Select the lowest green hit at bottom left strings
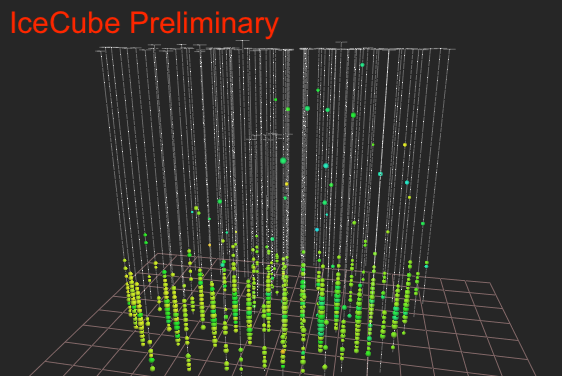562x376 pixels. (x=152, y=368)
